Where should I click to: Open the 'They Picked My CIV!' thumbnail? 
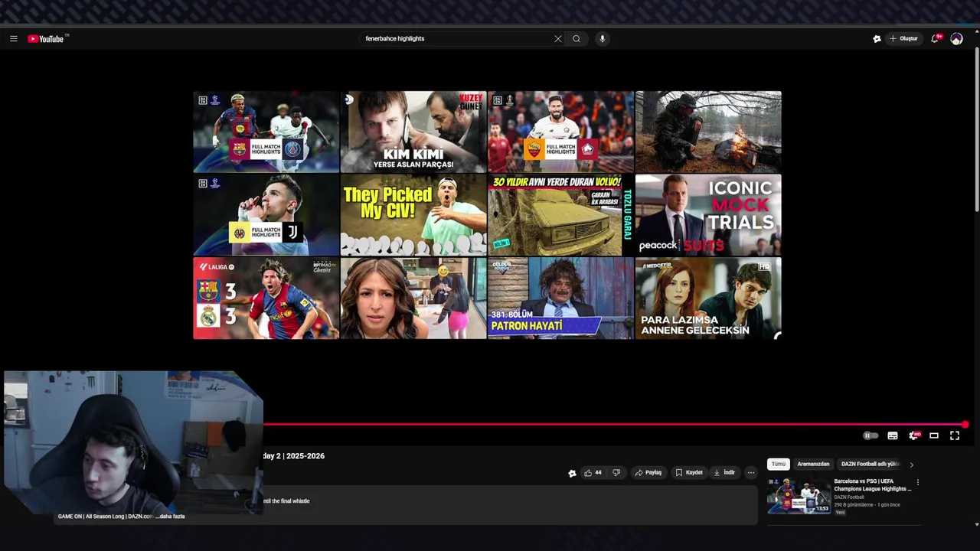[x=413, y=215]
